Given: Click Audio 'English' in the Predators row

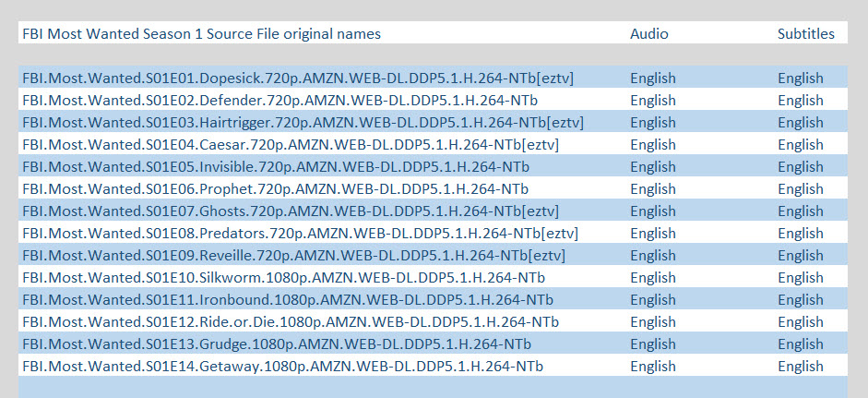Looking at the screenshot, I should pyautogui.click(x=653, y=234).
